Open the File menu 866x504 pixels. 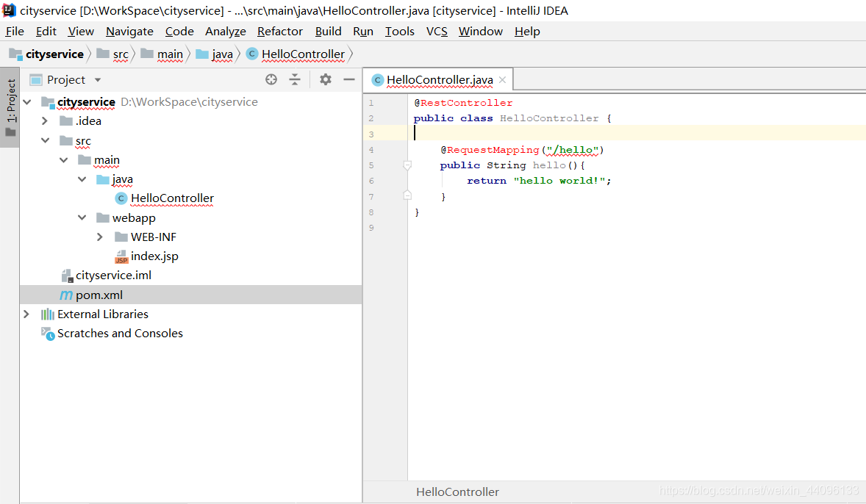(15, 32)
